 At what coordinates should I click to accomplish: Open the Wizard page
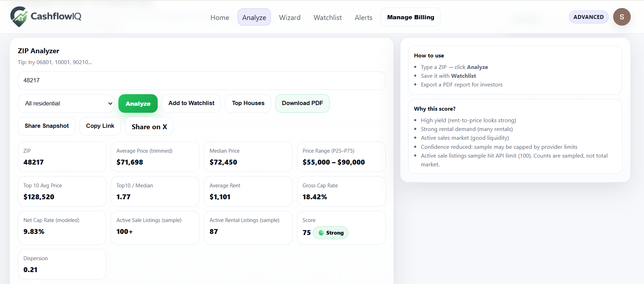click(x=290, y=18)
